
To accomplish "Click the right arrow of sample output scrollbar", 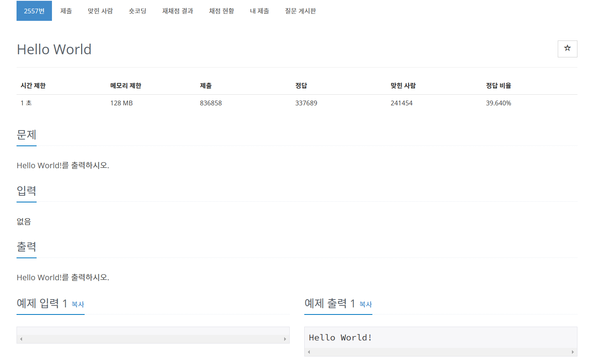I will 573,352.
